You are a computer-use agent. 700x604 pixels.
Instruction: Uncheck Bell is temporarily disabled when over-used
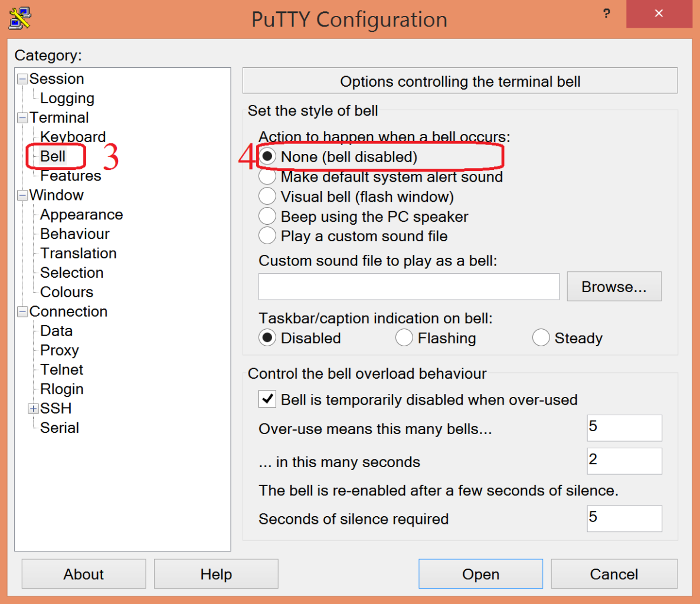click(x=267, y=399)
